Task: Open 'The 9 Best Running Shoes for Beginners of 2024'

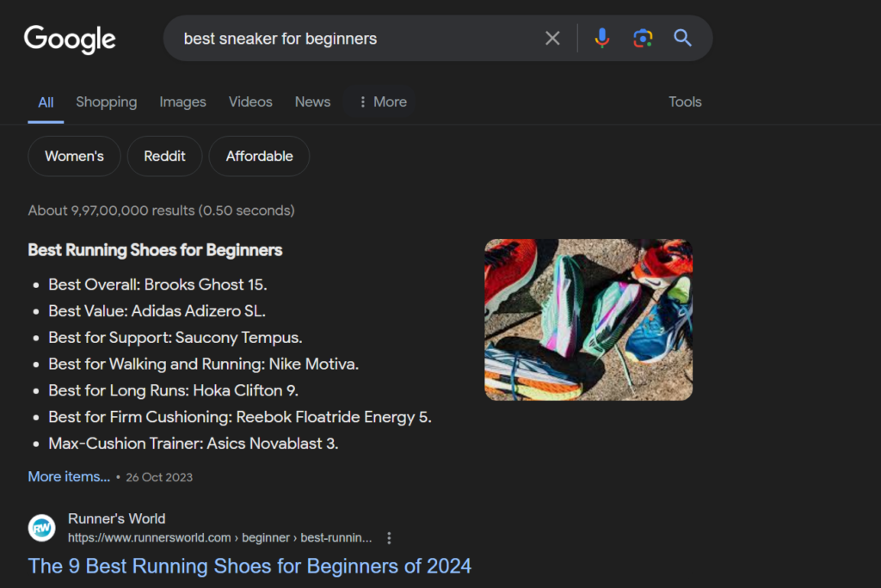Action: (250, 567)
